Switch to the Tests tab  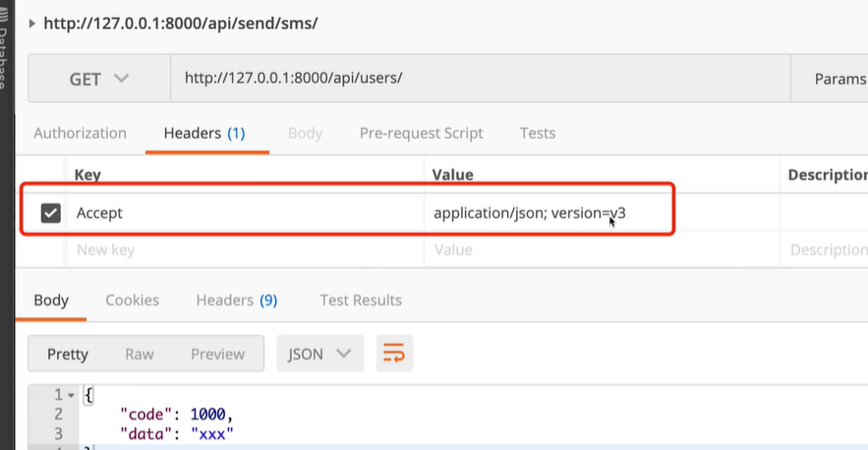pyautogui.click(x=537, y=133)
